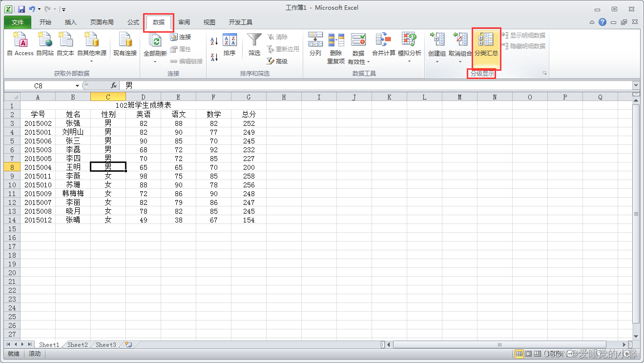Screen dimensions: 644x363
Task: Sort ascending with the A-to-Z icon
Action: 214,41
